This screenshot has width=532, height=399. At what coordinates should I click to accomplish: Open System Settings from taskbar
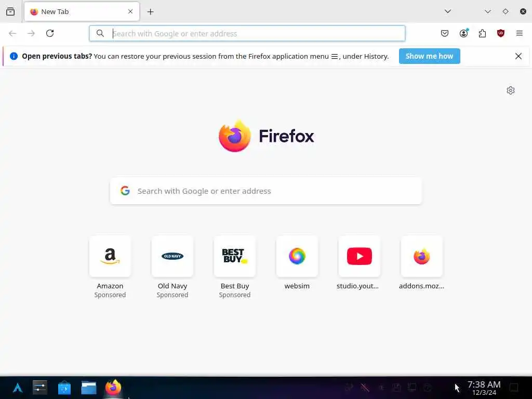pyautogui.click(x=40, y=388)
